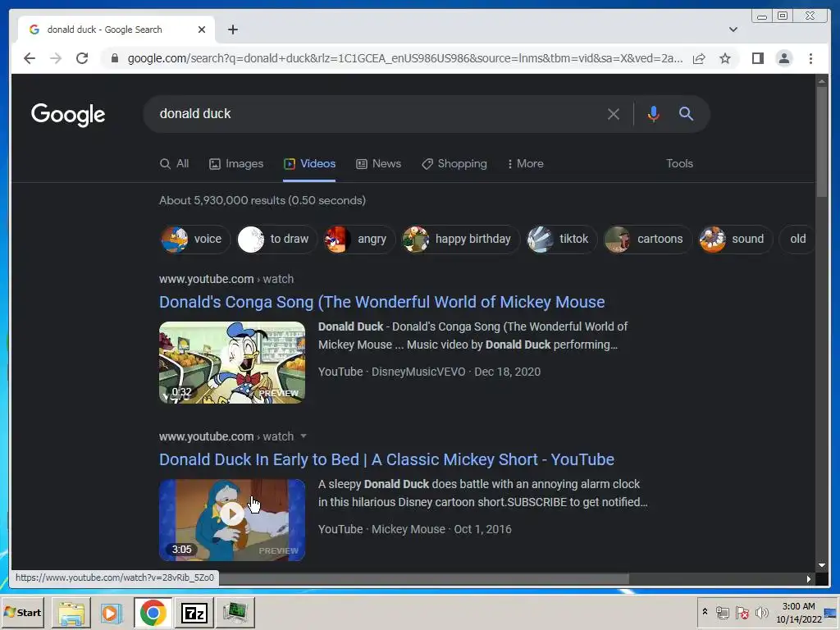Start voice search with the microphone
Image resolution: width=840 pixels, height=630 pixels.
point(653,113)
